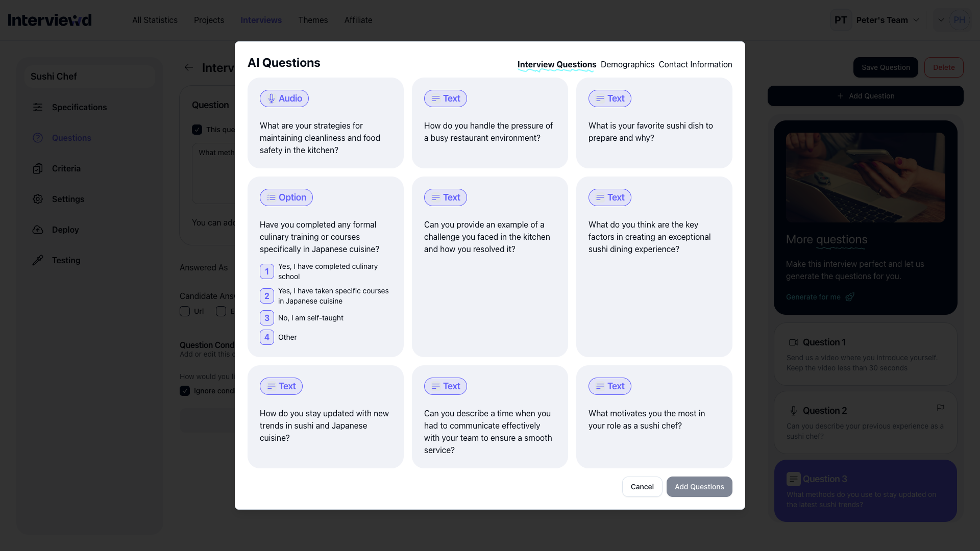Click the Audio microphone badge on the first question
The image size is (980, 551).
[284, 98]
